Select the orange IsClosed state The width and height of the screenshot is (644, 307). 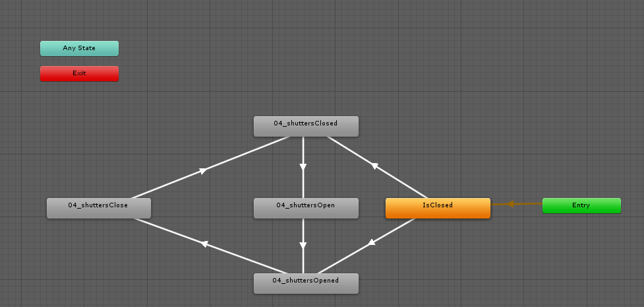[x=438, y=208]
